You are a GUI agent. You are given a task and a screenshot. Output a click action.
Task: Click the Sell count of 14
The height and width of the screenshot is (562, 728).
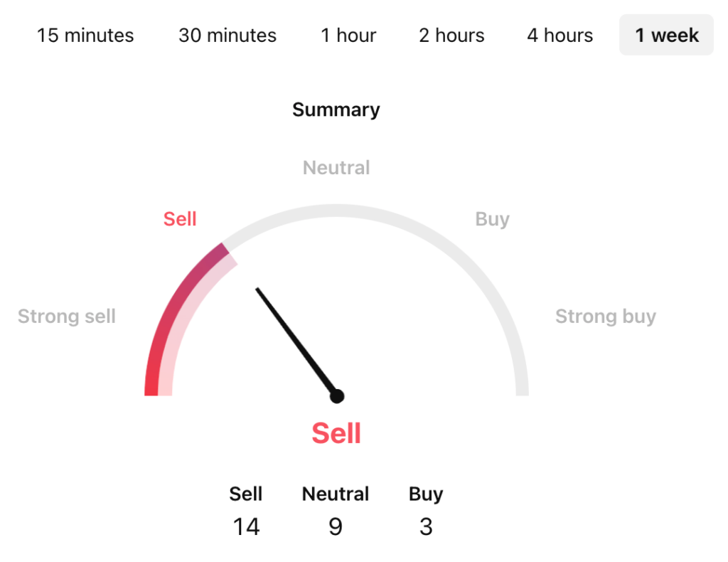(246, 526)
